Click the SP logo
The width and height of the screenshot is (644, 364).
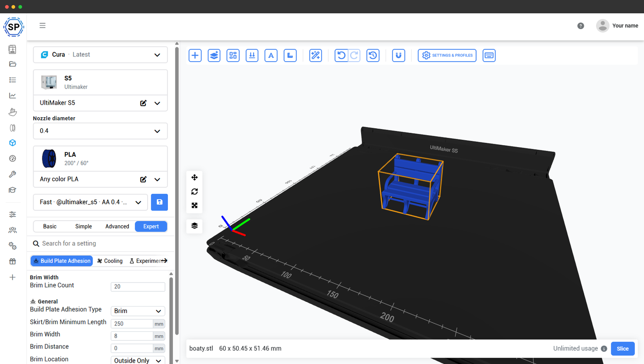(x=13, y=27)
